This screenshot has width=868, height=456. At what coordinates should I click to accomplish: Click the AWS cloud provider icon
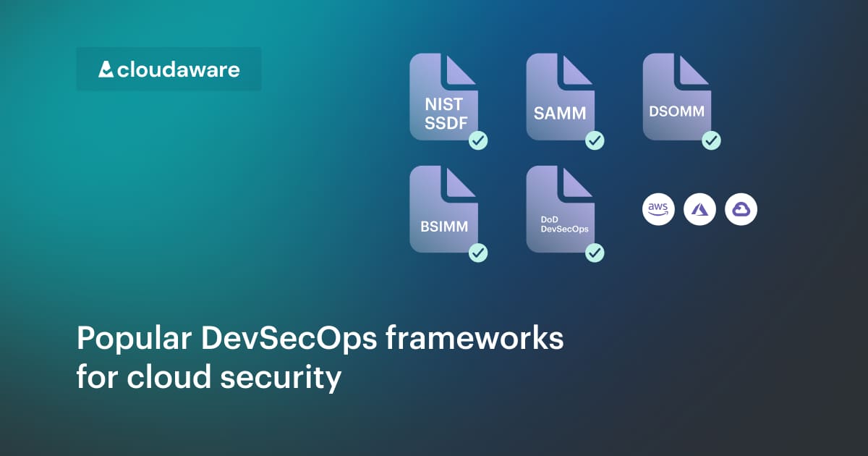pos(658,209)
